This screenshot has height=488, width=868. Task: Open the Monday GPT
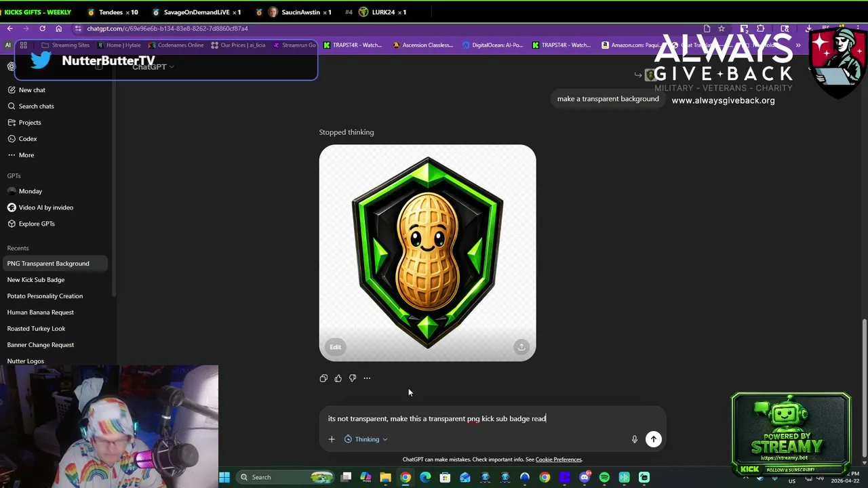(x=54, y=191)
